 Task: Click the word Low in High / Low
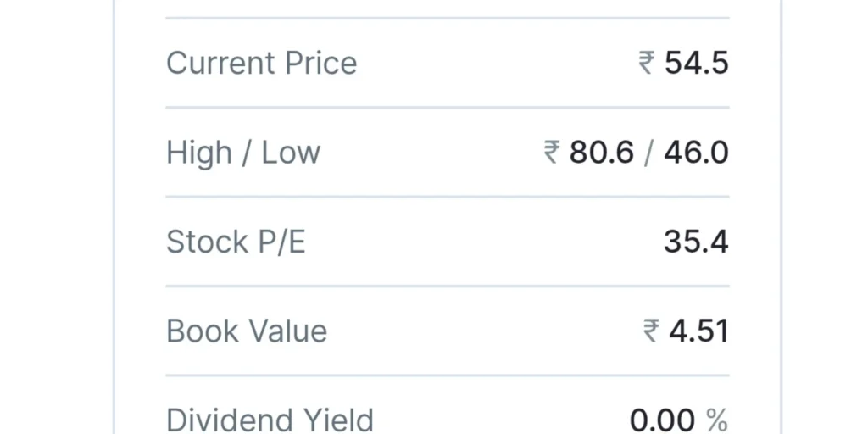pyautogui.click(x=291, y=153)
